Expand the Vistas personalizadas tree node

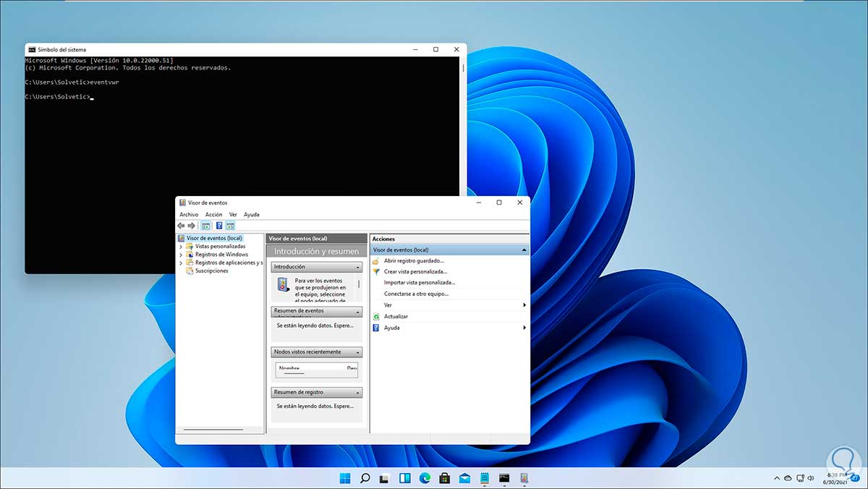tap(181, 247)
